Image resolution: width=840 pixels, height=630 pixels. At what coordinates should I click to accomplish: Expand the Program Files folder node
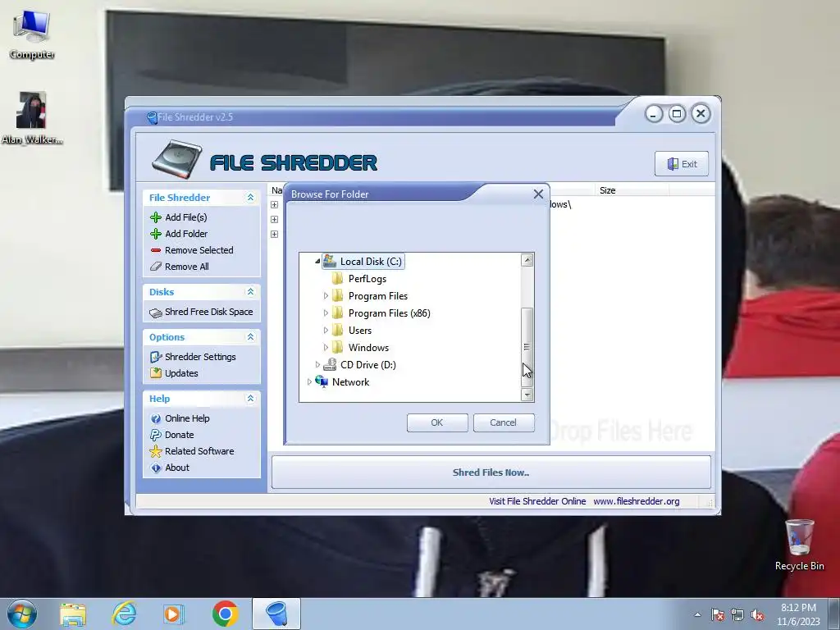point(326,295)
